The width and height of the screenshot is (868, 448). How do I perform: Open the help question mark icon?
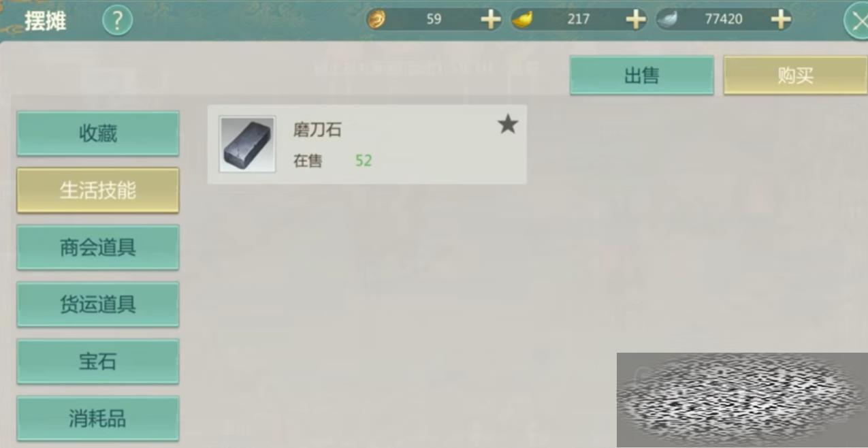point(117,21)
